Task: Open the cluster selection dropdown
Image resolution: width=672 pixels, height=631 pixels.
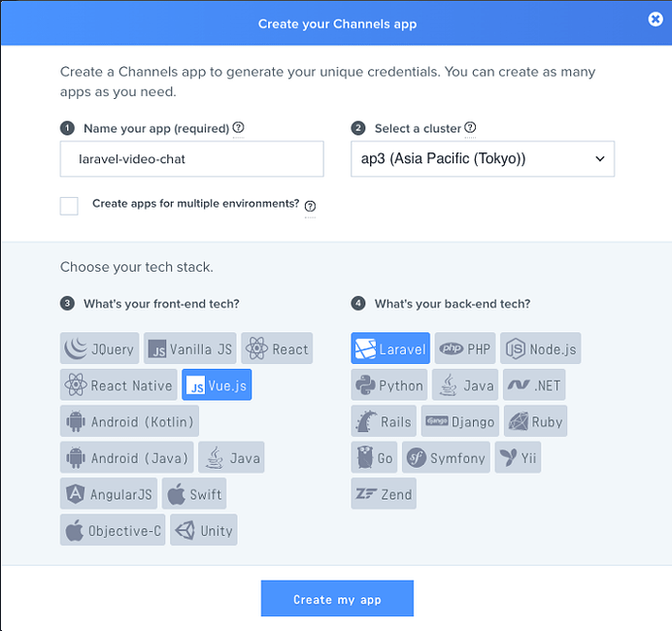Action: coord(483,159)
